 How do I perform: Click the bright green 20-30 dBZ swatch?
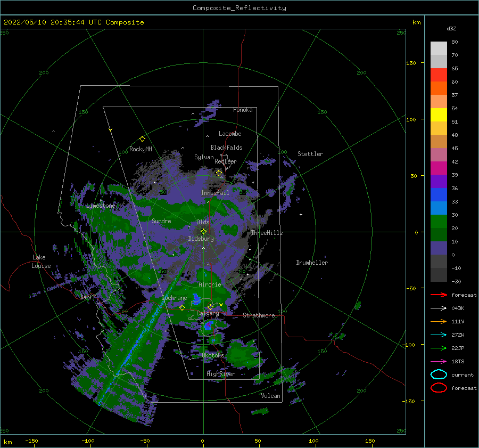[439, 222]
